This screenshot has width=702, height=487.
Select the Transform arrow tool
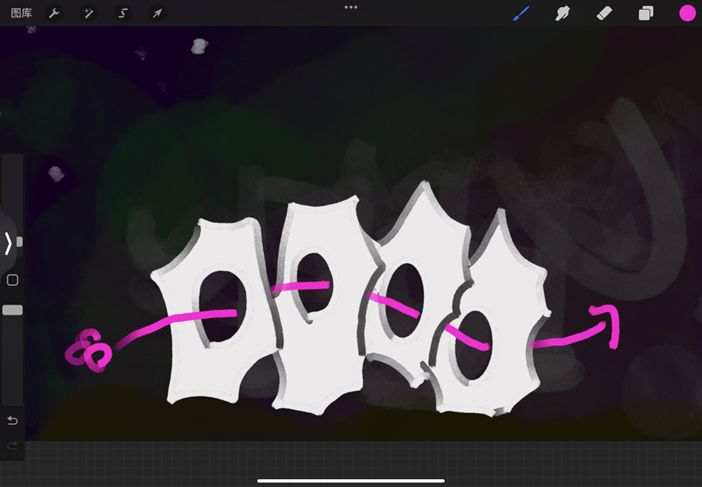(x=157, y=13)
